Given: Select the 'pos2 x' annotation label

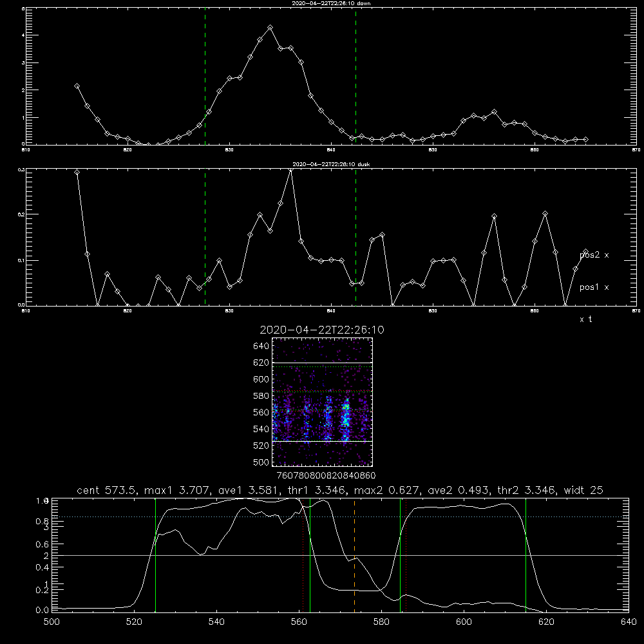Looking at the screenshot, I should pos(594,255).
